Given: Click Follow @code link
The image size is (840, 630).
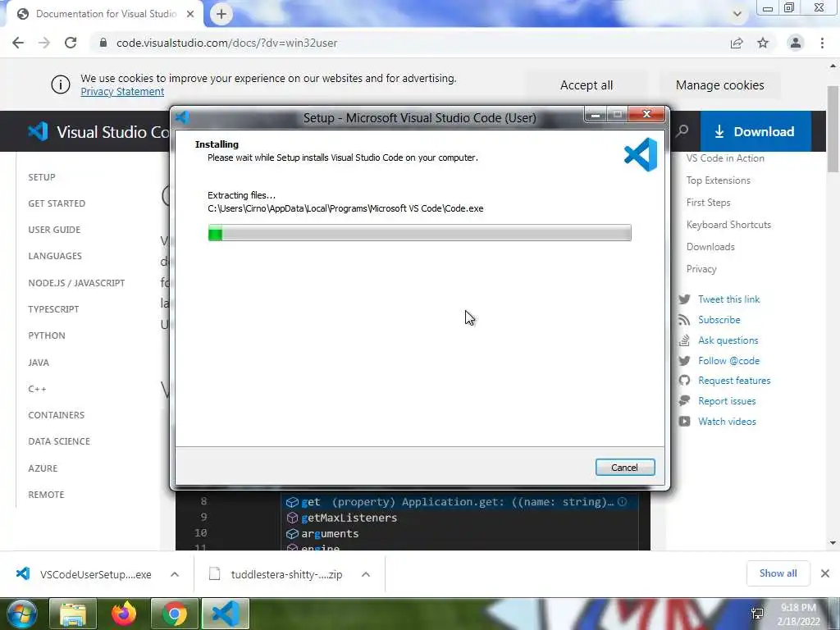Looking at the screenshot, I should 728,361.
